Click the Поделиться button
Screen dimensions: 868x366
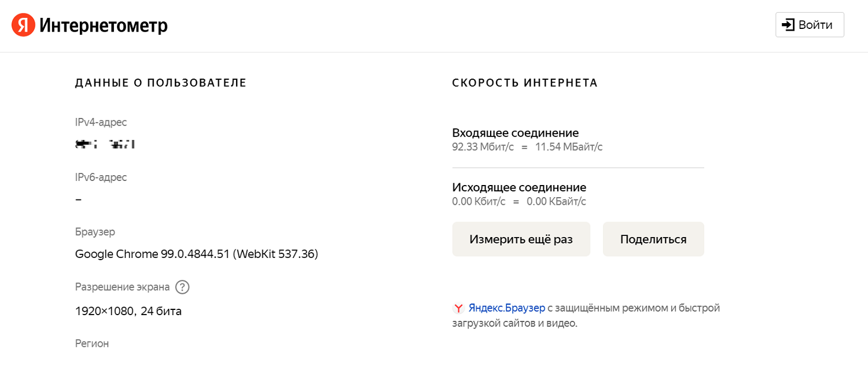[x=653, y=239]
